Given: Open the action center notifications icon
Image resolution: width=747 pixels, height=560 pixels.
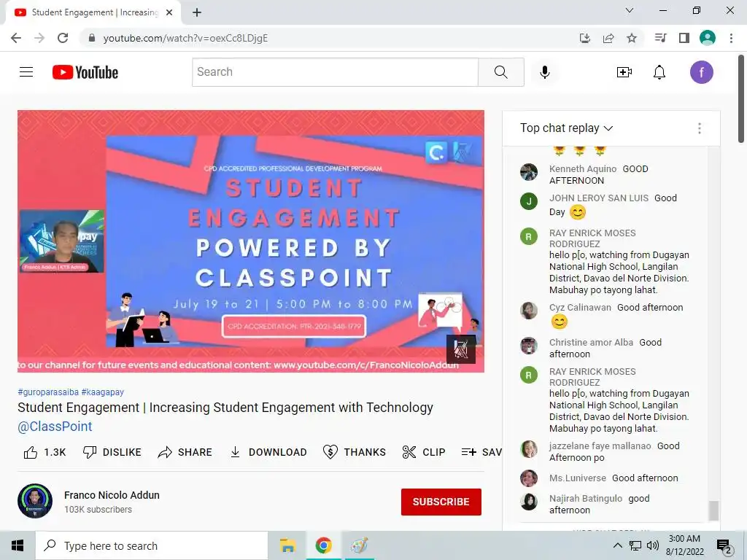Looking at the screenshot, I should pos(724,546).
